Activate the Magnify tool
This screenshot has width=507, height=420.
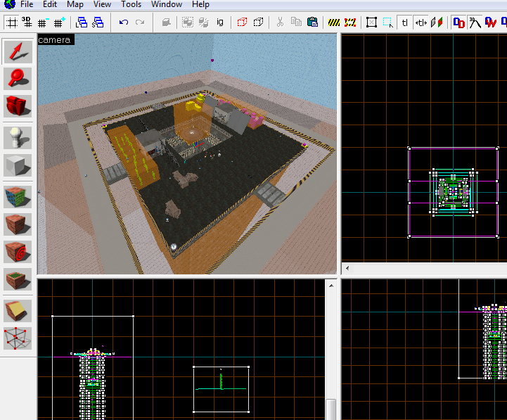[x=17, y=77]
